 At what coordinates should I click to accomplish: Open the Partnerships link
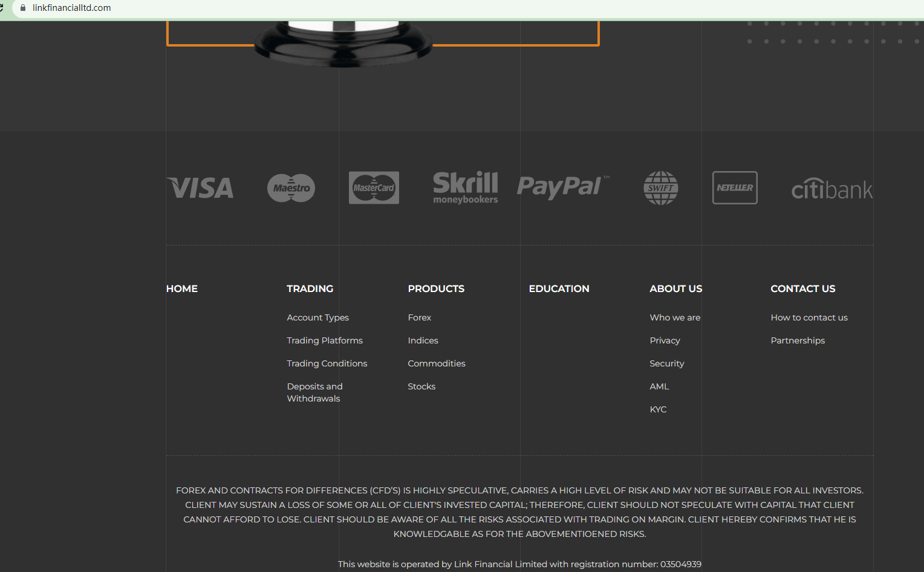point(798,340)
